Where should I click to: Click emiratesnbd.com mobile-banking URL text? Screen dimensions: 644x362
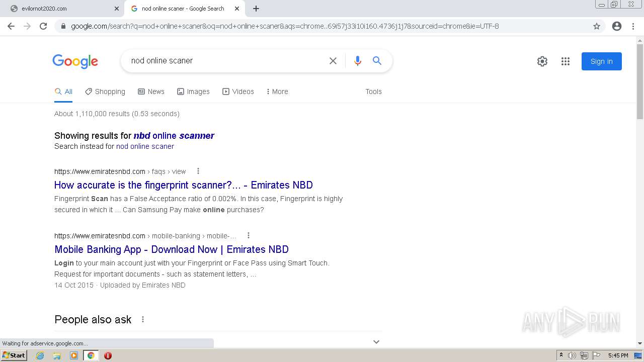click(x=145, y=236)
